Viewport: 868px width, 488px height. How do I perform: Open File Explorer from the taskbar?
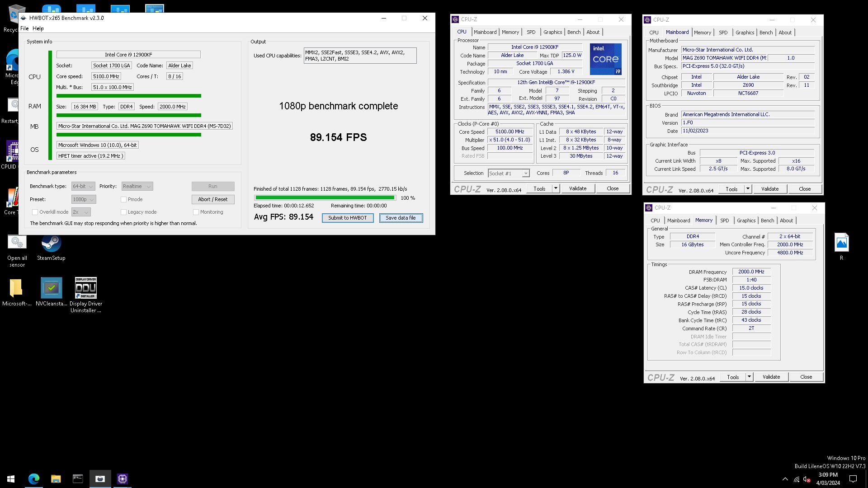tap(56, 479)
